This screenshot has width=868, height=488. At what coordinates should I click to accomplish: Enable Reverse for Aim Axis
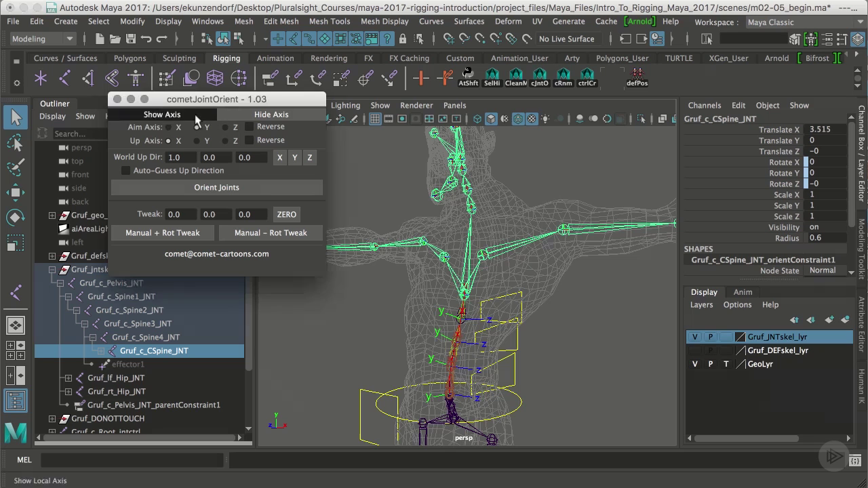click(250, 127)
